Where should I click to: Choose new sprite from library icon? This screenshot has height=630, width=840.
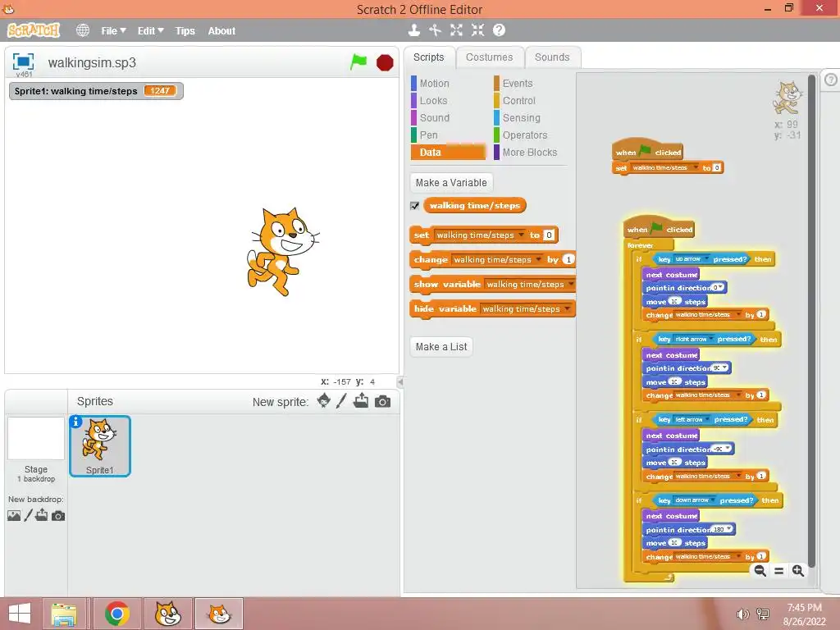coord(323,400)
